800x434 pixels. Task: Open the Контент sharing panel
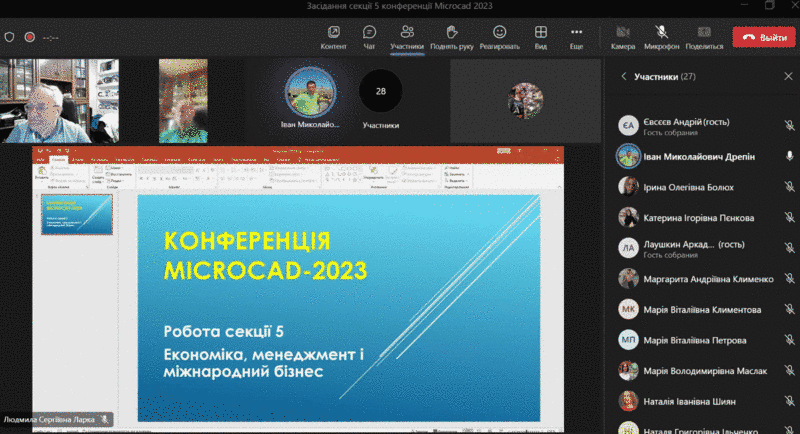click(x=333, y=37)
